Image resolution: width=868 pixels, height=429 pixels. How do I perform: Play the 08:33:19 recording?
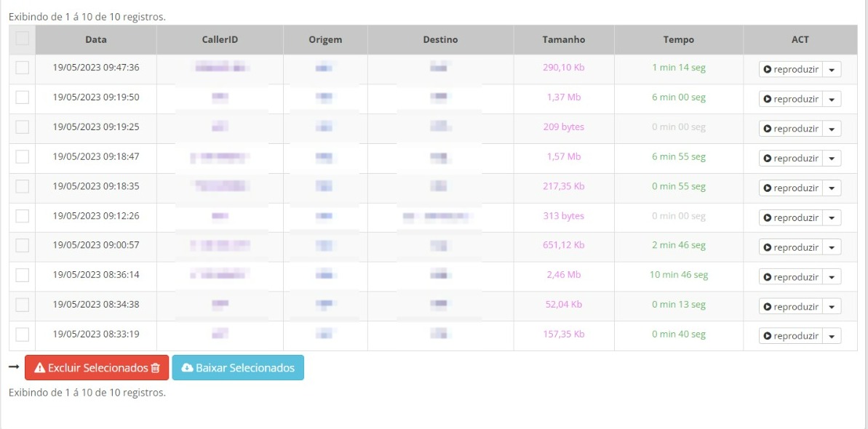click(x=790, y=336)
